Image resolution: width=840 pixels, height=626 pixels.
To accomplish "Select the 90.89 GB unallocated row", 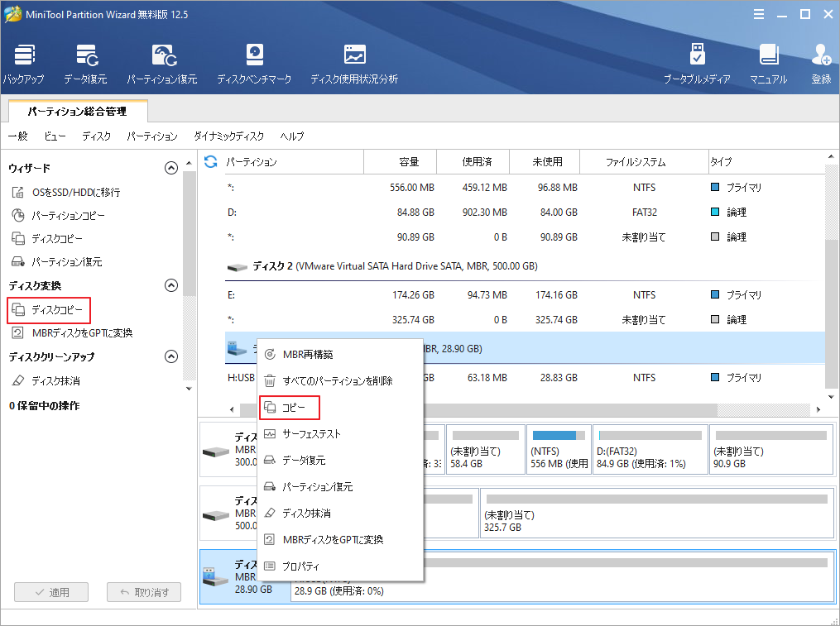I will (x=525, y=237).
